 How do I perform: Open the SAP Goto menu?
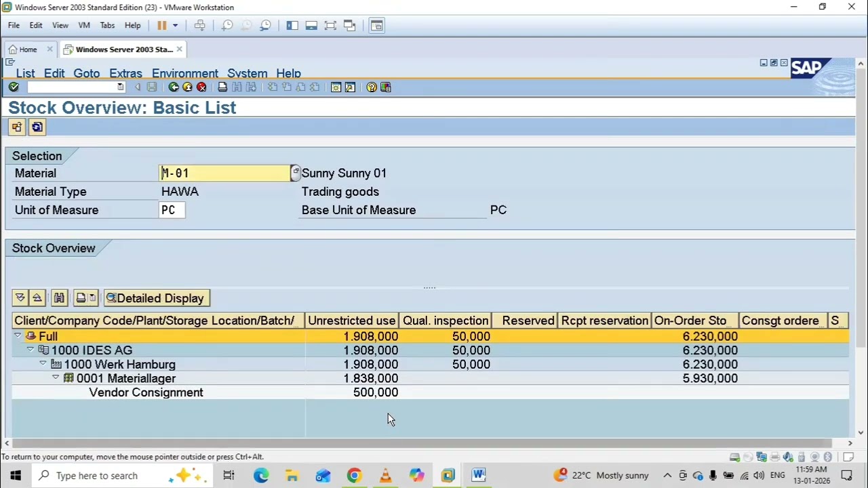click(86, 73)
